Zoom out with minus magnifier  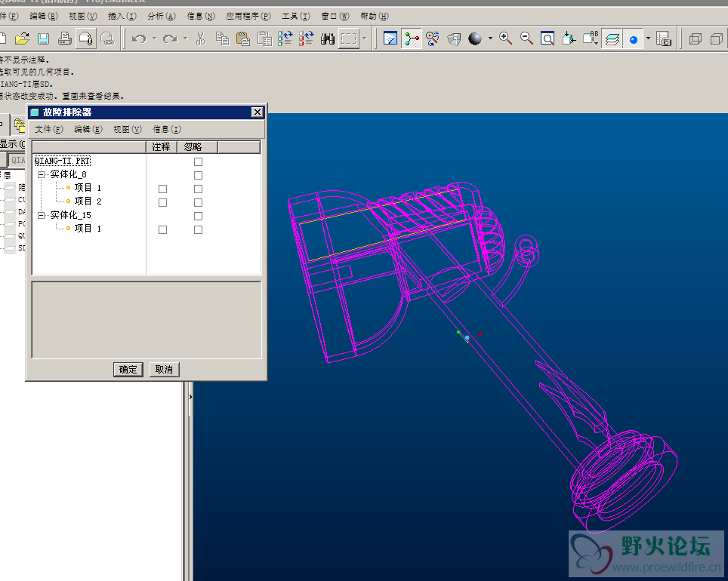[x=526, y=38]
